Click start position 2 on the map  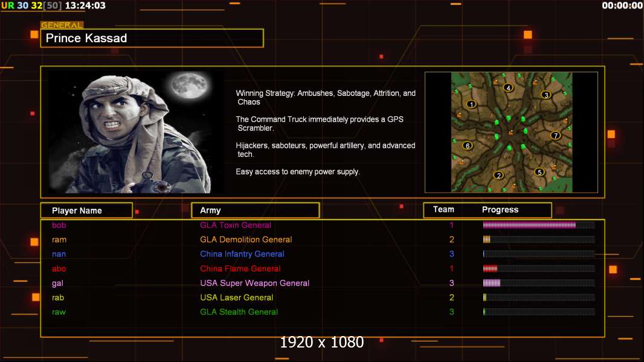[x=498, y=176]
